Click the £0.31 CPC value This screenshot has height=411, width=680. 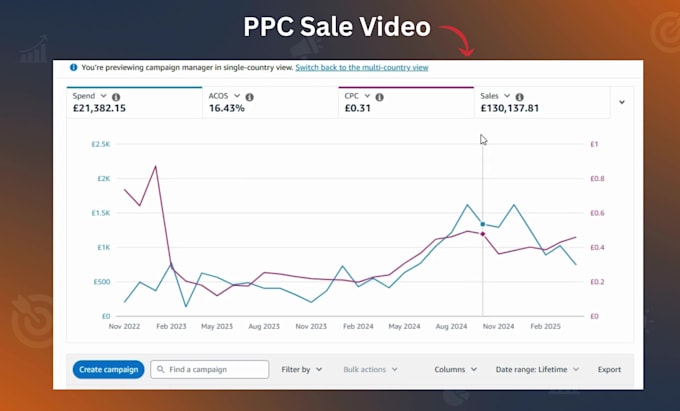[357, 108]
